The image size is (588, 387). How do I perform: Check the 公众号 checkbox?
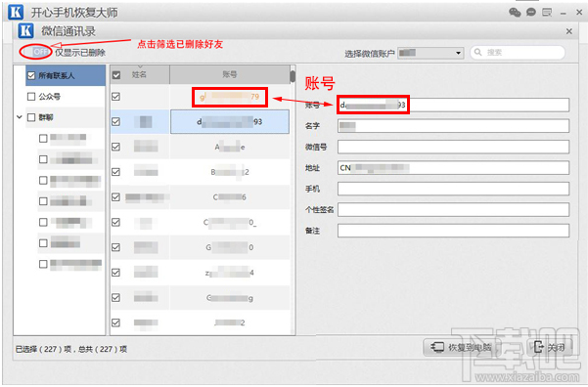31,97
